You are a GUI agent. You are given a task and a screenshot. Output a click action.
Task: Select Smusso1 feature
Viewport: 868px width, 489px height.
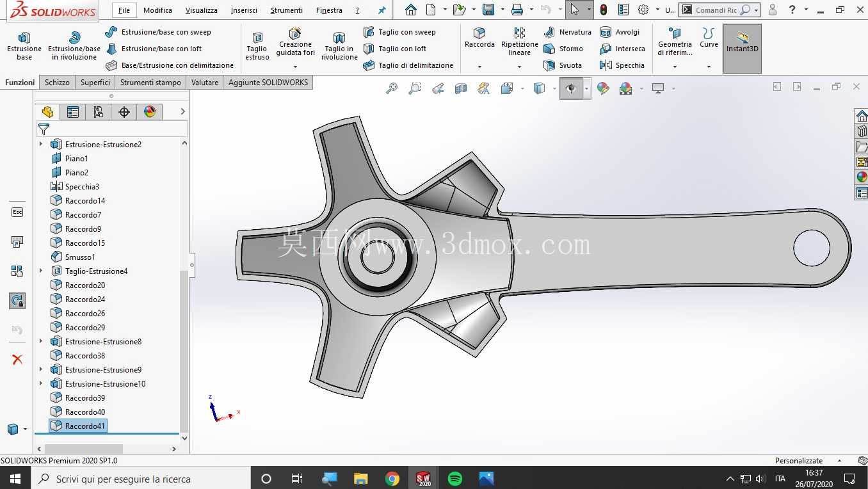(x=73, y=257)
